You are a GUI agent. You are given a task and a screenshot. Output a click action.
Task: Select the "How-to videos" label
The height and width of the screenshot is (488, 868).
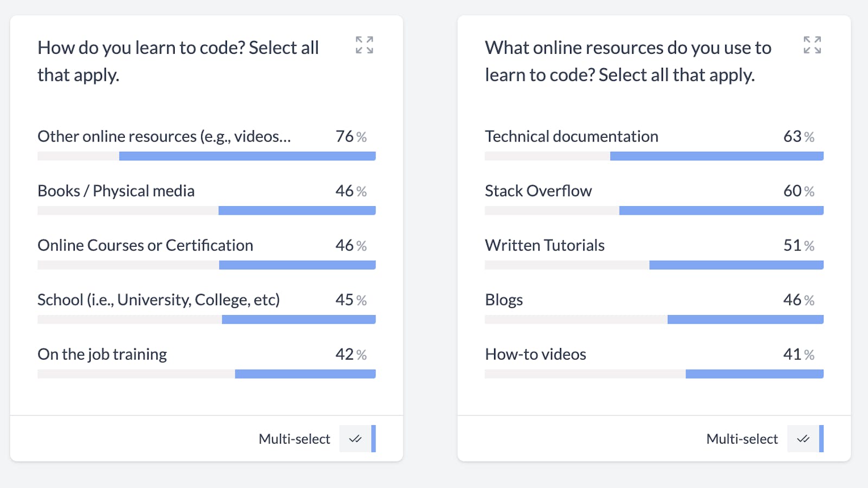coord(535,354)
